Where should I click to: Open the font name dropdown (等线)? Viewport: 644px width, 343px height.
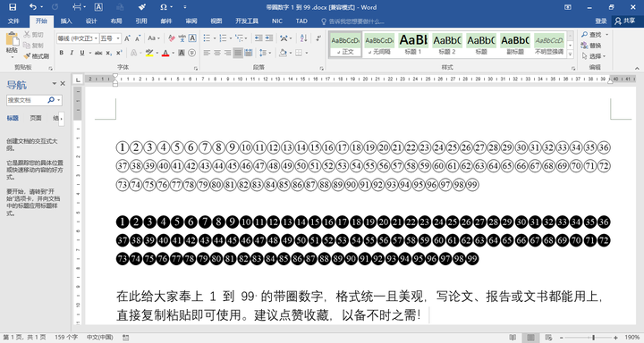tap(96, 38)
